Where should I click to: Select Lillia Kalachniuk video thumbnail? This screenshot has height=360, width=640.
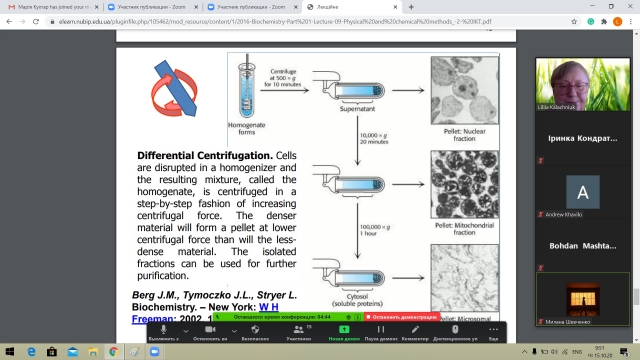click(x=583, y=84)
